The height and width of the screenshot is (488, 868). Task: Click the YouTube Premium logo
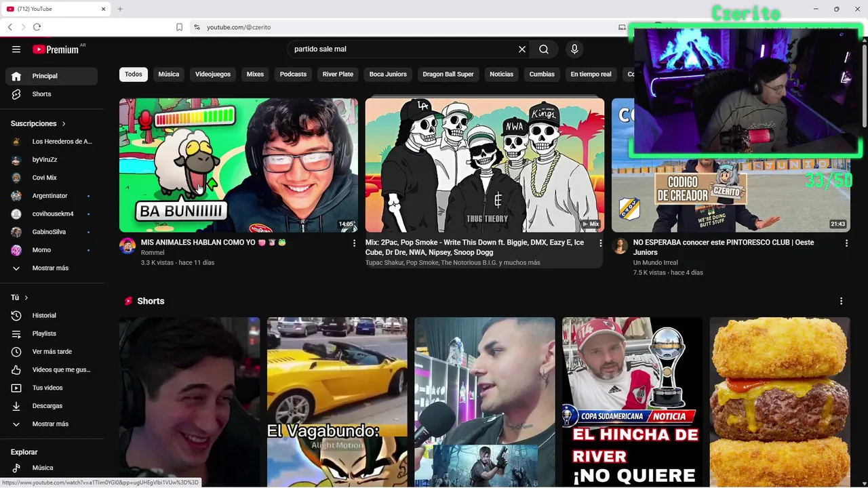coord(56,49)
